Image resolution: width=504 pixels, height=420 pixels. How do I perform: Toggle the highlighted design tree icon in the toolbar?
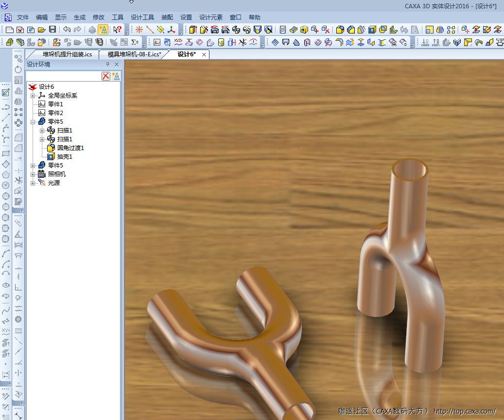[103, 30]
